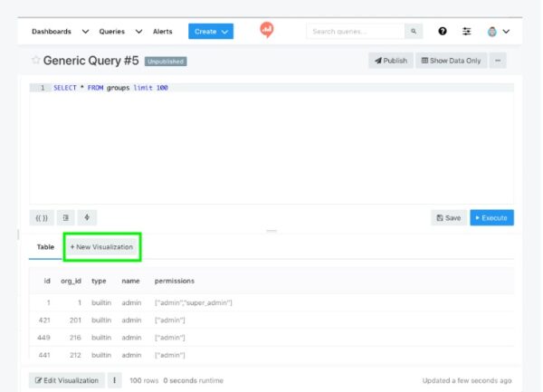Expand the user profile chevron
This screenshot has width=543, height=392.
point(506,32)
